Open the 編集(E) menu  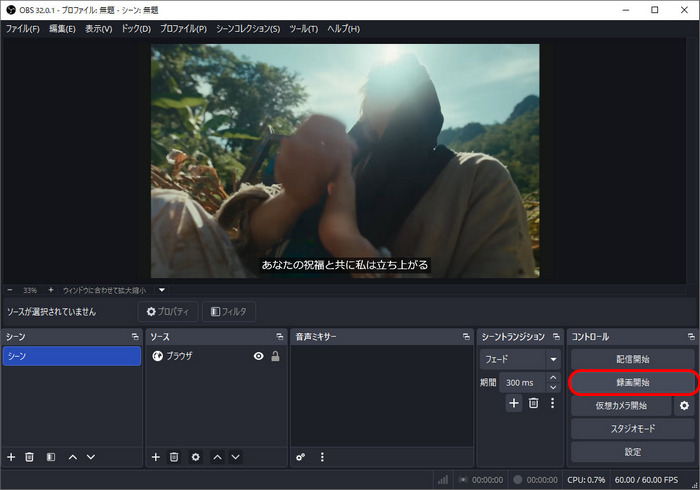[62, 29]
